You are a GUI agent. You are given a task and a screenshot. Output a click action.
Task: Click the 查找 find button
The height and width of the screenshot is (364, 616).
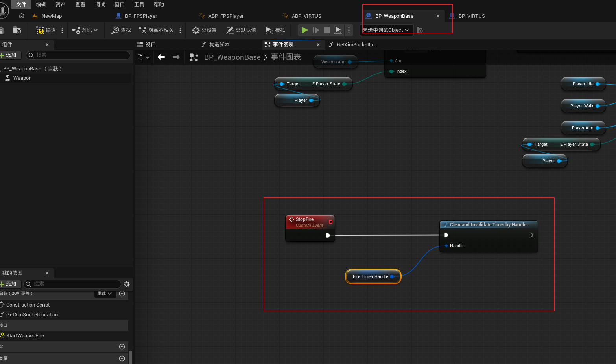121,30
